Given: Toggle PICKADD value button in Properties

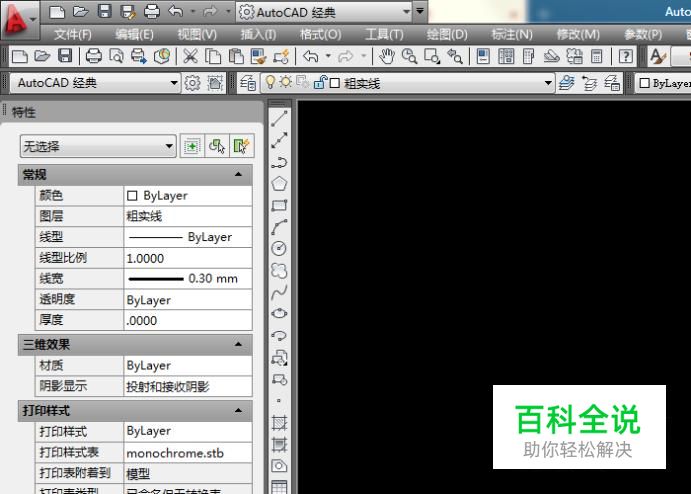Looking at the screenshot, I should (x=192, y=146).
